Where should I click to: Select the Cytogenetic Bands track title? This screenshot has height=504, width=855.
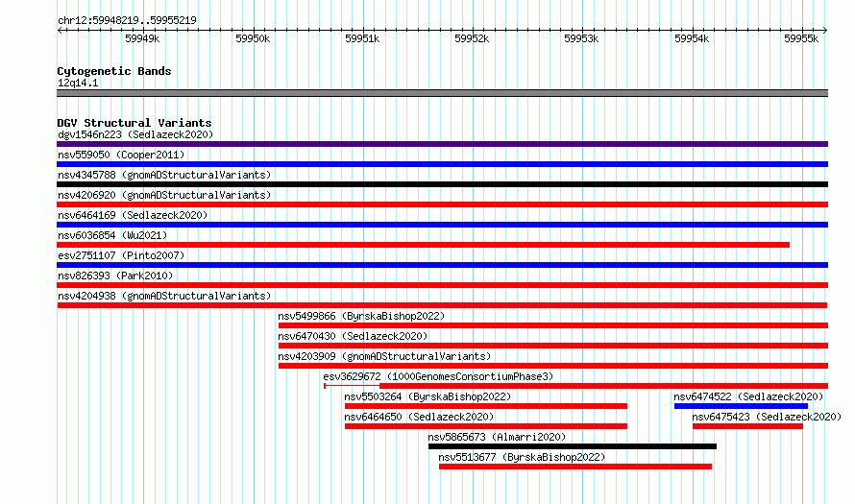click(114, 71)
